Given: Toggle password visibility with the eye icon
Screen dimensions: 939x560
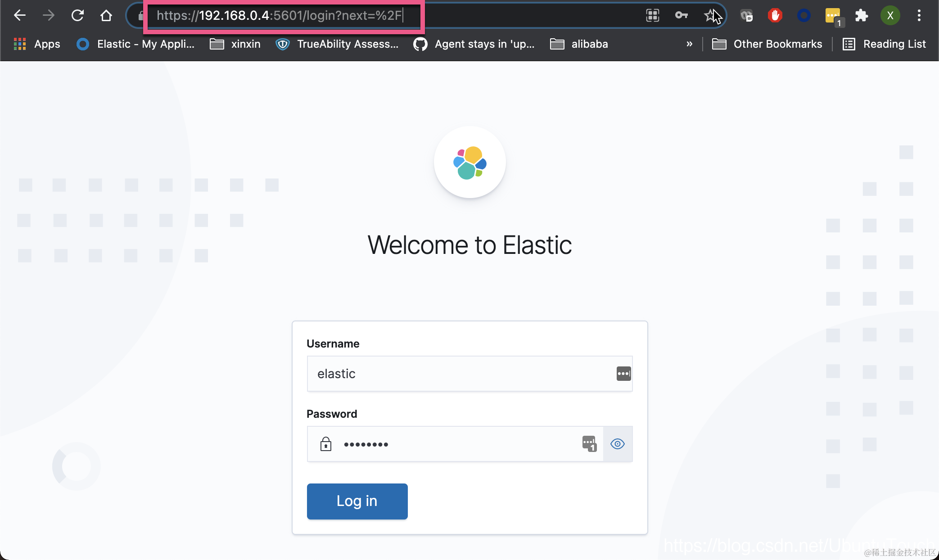Looking at the screenshot, I should point(618,444).
